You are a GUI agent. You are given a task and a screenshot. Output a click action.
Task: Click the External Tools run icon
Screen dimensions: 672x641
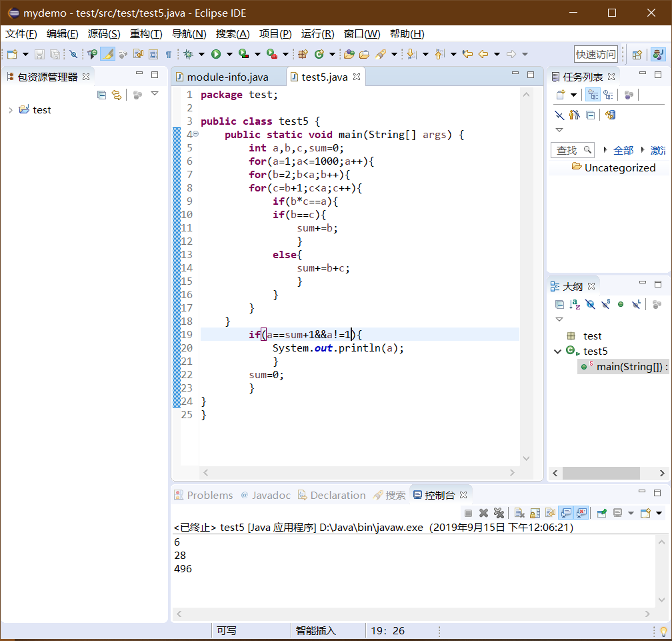(272, 54)
